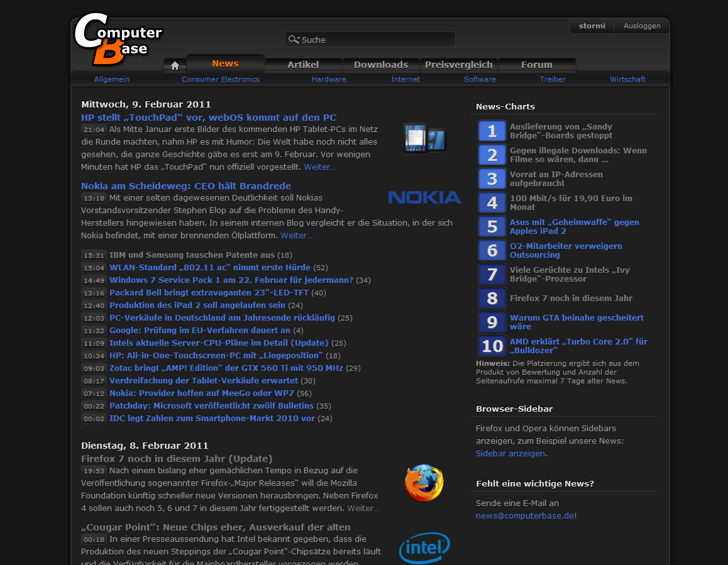
Task: Click chart rank number 2 badge
Action: point(492,155)
